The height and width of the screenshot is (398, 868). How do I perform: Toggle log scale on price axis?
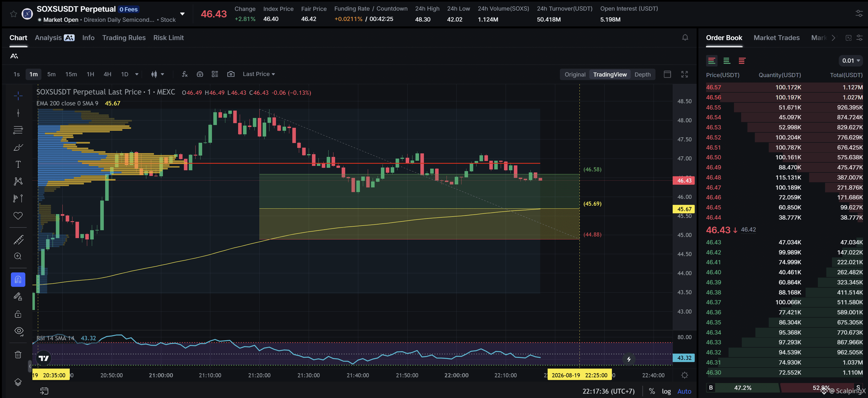[666, 391]
